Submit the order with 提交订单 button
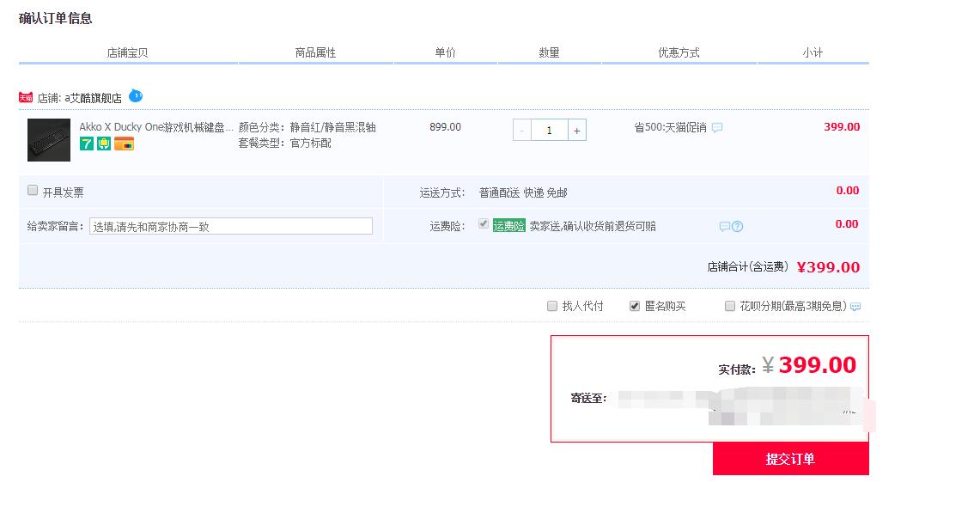Screen dimensions: 980x519 tap(791, 459)
